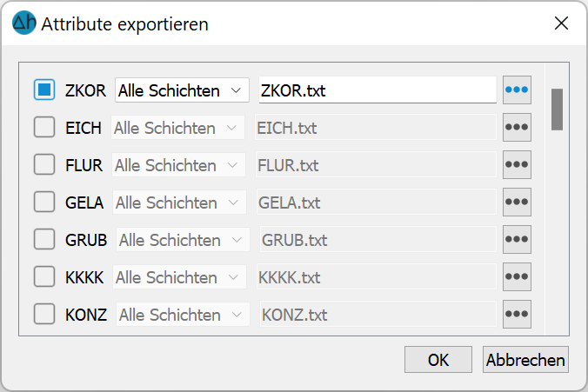Uncheck the ZKOR attribute checkbox
Screen dimensions: 588x392
pyautogui.click(x=44, y=90)
